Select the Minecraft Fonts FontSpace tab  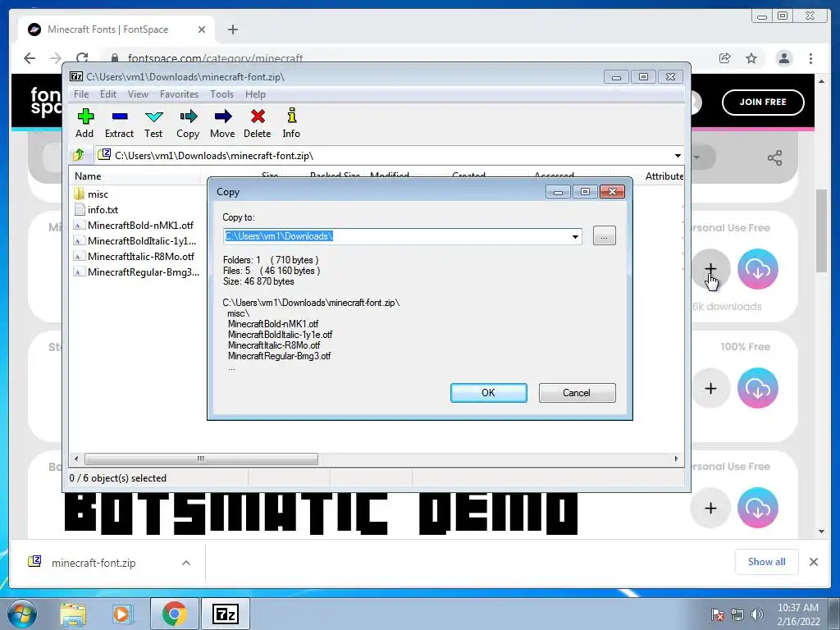[116, 30]
